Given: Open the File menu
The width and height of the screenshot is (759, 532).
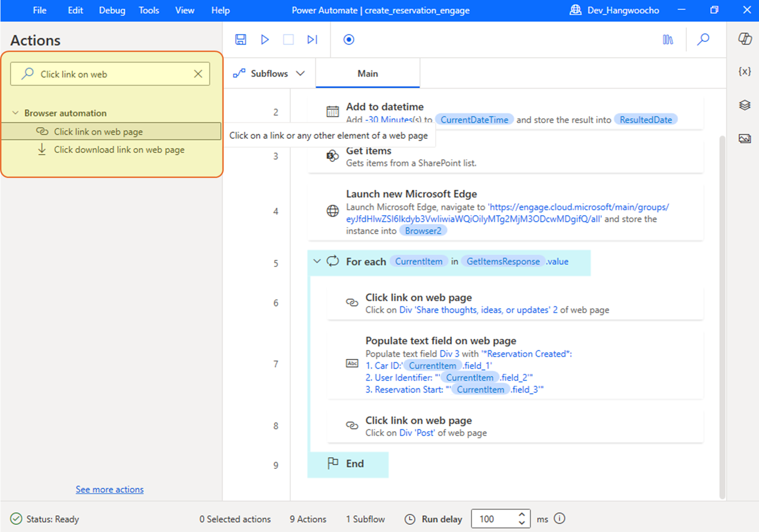Looking at the screenshot, I should coord(40,10).
